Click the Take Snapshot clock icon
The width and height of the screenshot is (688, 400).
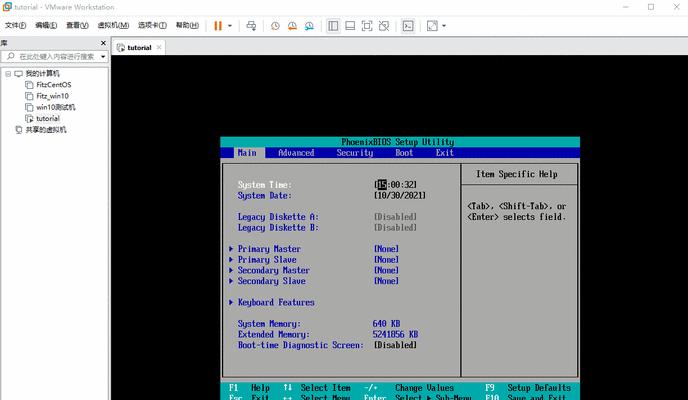coord(275,26)
